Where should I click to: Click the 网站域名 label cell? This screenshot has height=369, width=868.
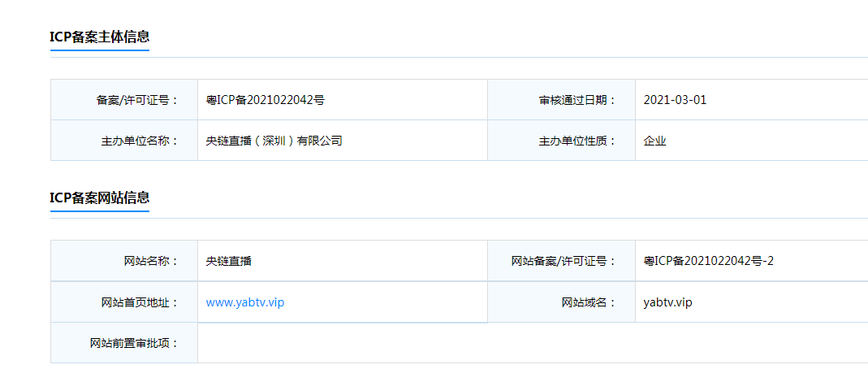(x=561, y=302)
